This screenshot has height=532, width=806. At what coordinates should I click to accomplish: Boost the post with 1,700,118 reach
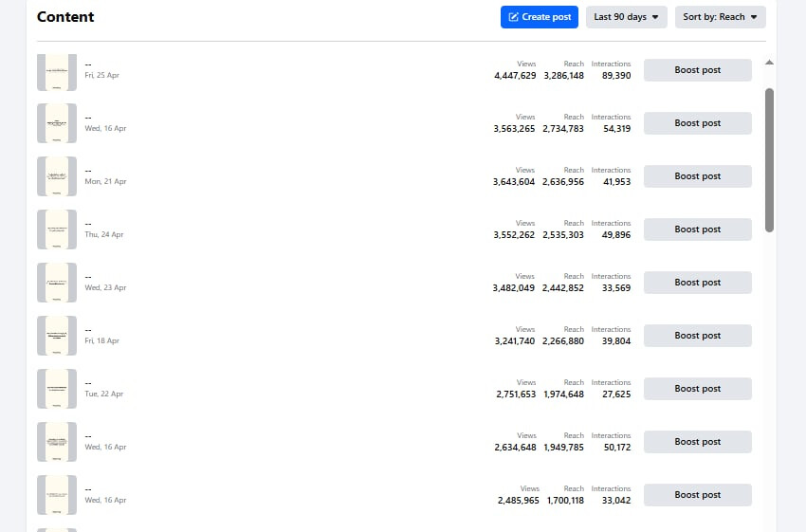pos(698,495)
